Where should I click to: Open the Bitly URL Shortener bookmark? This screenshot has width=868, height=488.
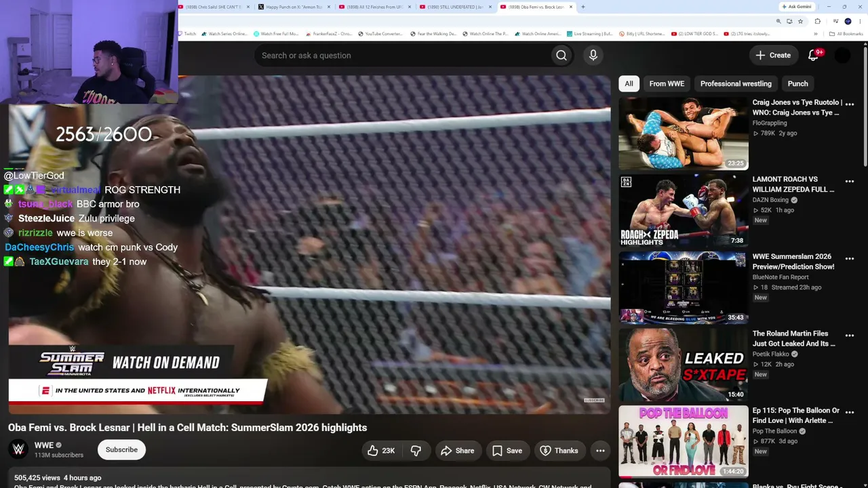(x=641, y=34)
